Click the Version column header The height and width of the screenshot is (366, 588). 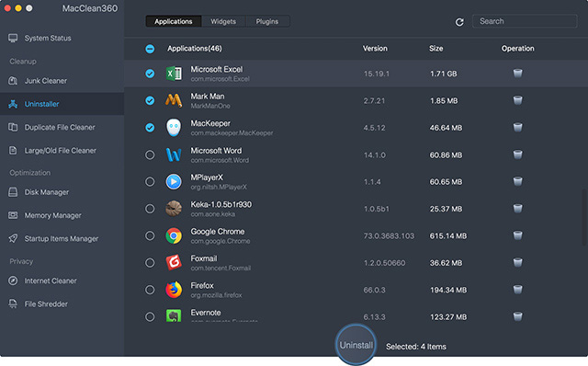click(x=375, y=49)
